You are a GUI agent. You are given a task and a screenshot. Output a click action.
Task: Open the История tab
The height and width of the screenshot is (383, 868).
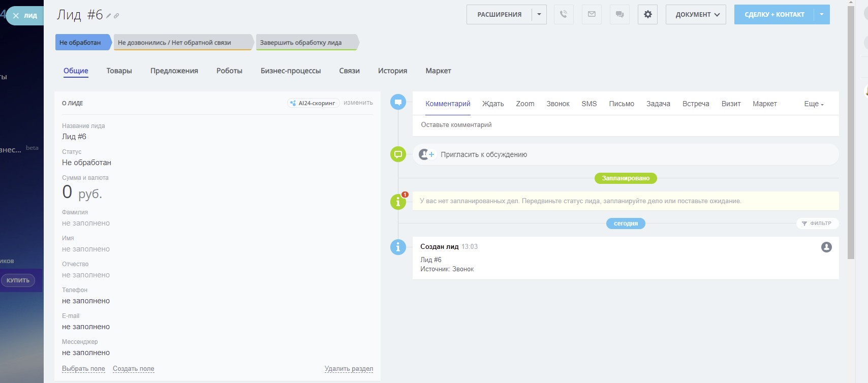point(392,71)
